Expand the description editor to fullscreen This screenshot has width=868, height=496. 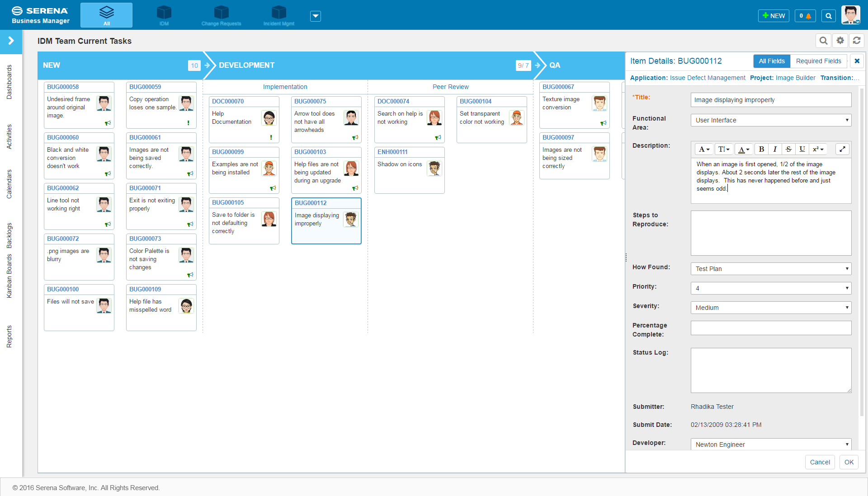842,149
